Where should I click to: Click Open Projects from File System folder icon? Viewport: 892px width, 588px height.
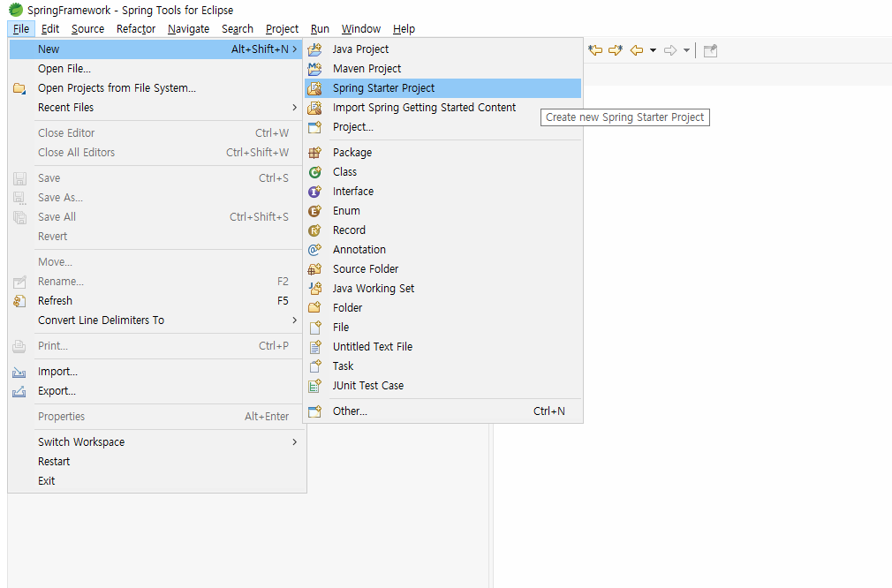click(x=19, y=88)
